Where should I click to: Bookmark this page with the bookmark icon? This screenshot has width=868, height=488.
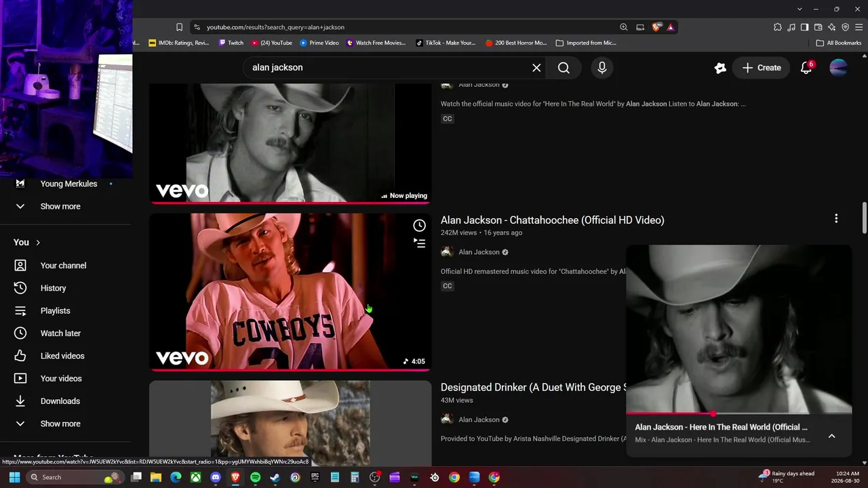[179, 27]
